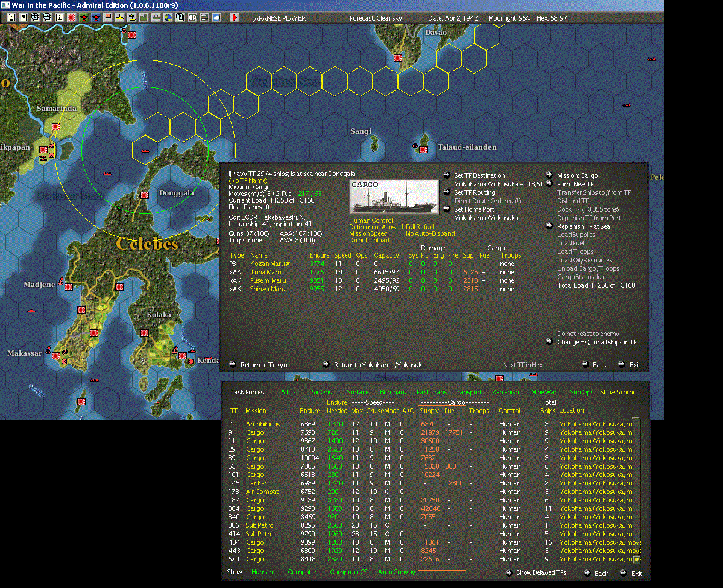
Task: Click the OP toolbar icon
Action: [192, 17]
